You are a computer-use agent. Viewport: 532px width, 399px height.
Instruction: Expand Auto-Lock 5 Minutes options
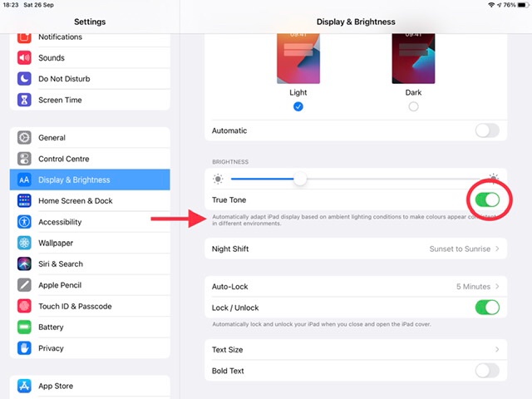point(497,287)
